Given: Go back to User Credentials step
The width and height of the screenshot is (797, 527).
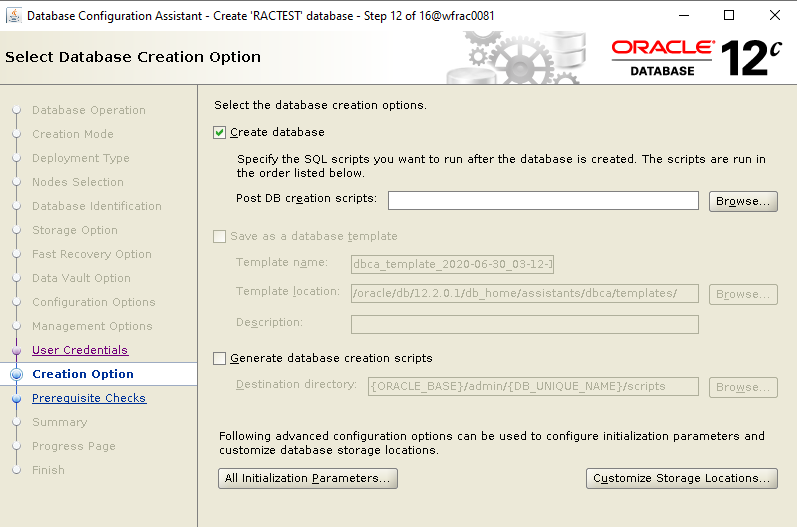Looking at the screenshot, I should coord(80,350).
